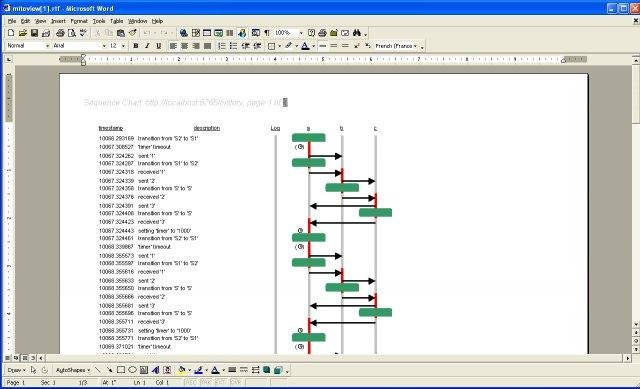The width and height of the screenshot is (640, 389).
Task: Pick the Font Color on Formatting toolbar
Action: 305,46
